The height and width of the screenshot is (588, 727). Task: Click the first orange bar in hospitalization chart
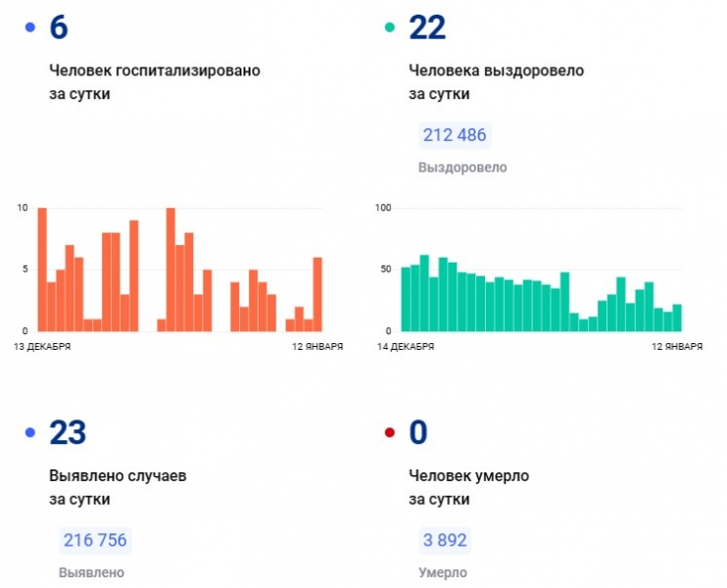pyautogui.click(x=42, y=270)
